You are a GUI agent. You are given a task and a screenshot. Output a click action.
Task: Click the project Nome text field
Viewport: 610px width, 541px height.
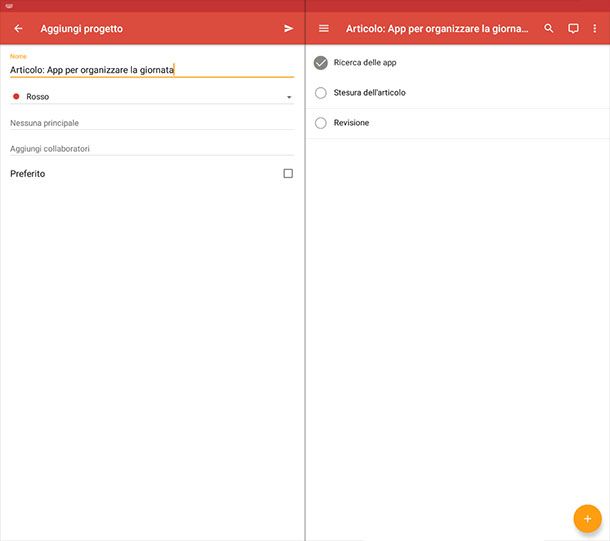(150, 71)
